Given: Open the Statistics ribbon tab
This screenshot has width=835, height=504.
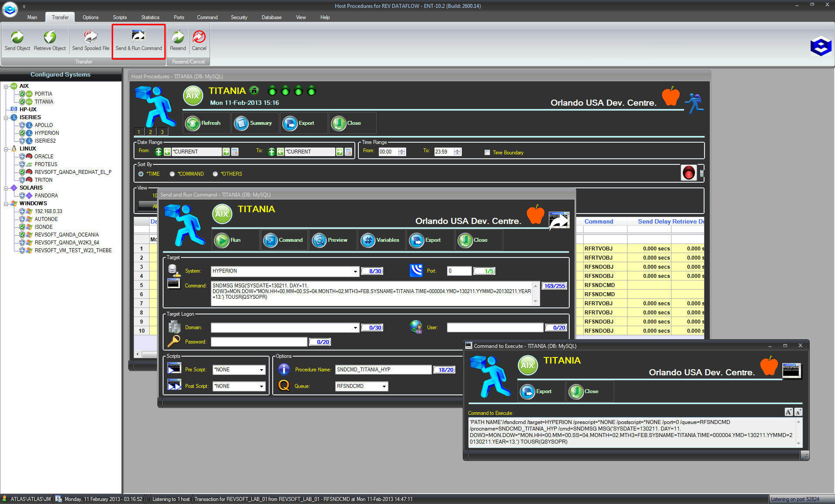Looking at the screenshot, I should click(150, 17).
